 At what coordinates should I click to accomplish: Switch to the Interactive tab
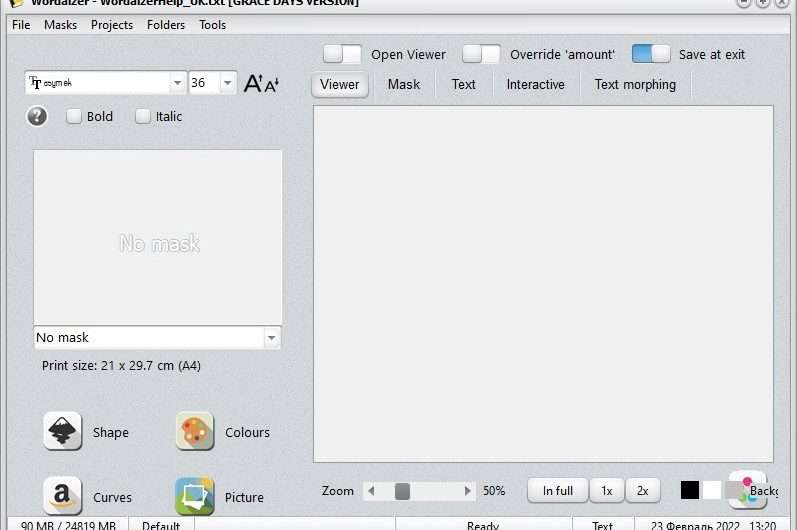point(536,84)
